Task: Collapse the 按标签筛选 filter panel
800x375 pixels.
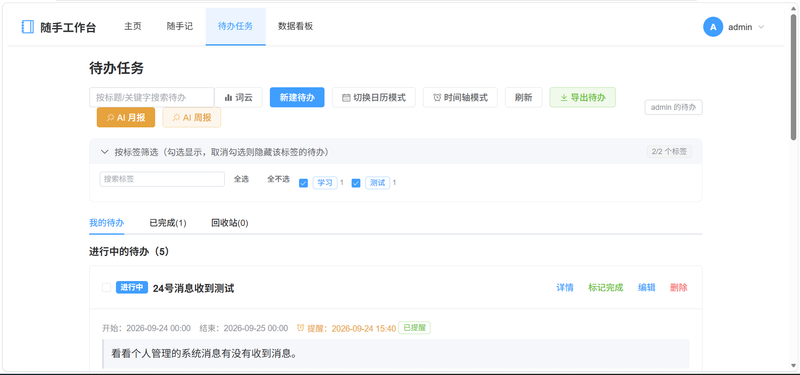Action: (x=105, y=152)
